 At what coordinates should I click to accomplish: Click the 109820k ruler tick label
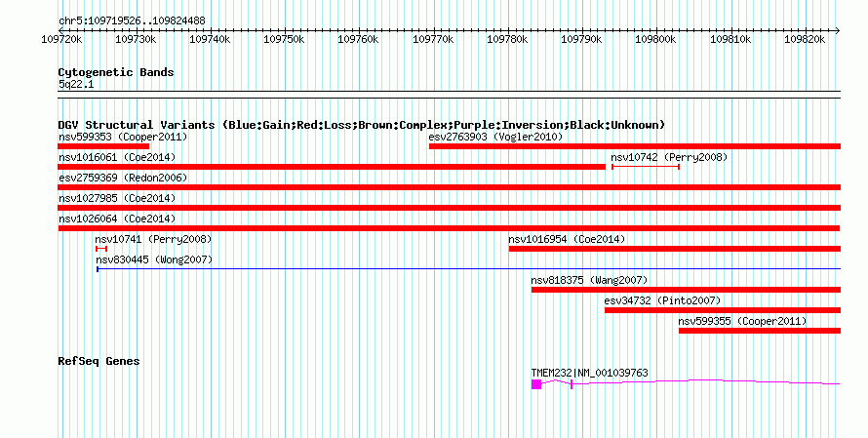805,40
